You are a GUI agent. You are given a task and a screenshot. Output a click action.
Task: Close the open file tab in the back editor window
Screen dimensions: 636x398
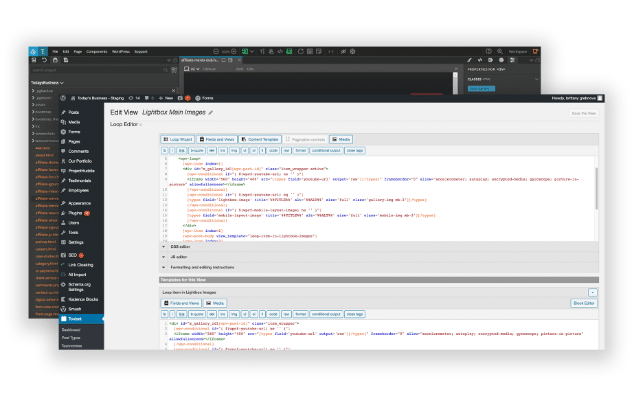click(x=239, y=60)
